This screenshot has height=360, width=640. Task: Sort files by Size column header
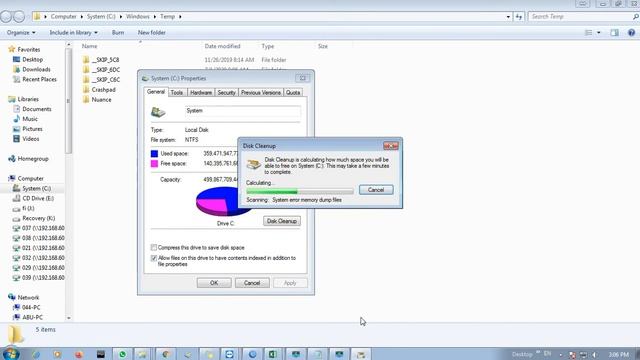(322, 46)
